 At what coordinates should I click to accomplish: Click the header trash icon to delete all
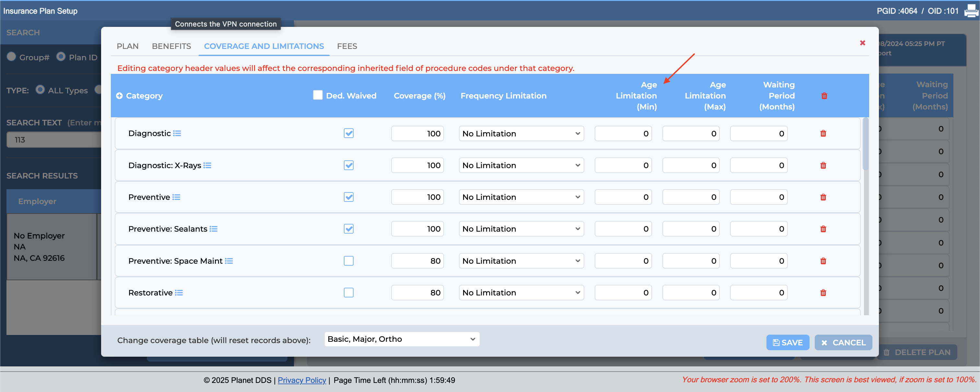click(824, 96)
